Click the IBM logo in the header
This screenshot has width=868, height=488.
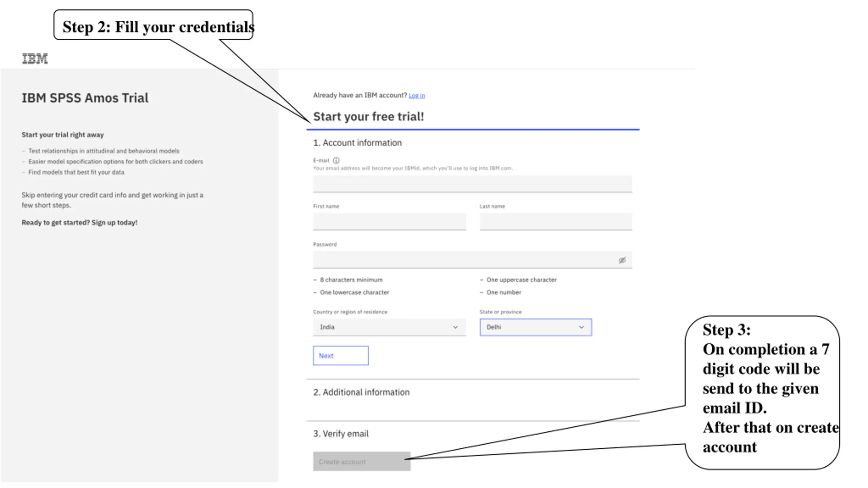click(x=35, y=59)
